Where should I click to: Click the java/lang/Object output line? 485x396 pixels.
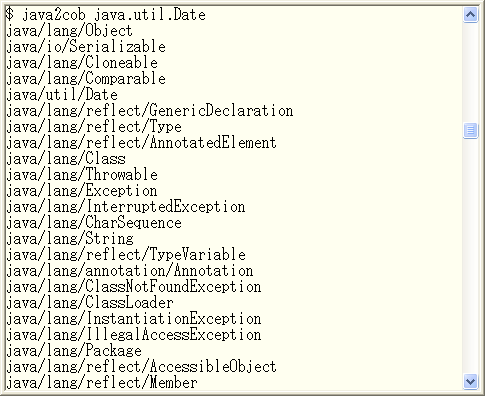point(69,31)
